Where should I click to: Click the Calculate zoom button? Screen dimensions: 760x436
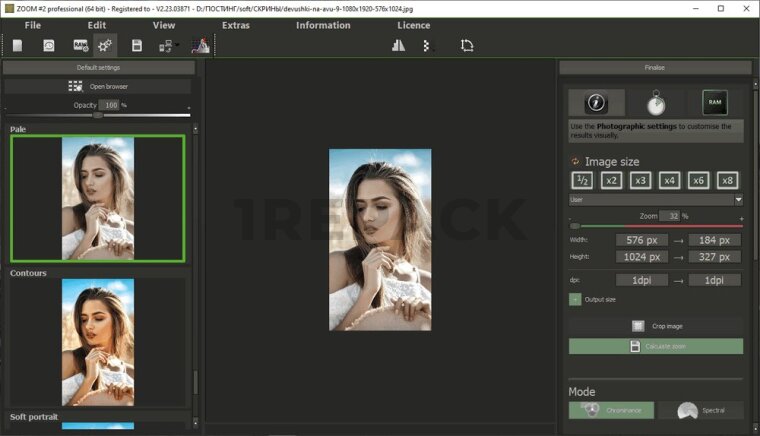click(x=655, y=346)
